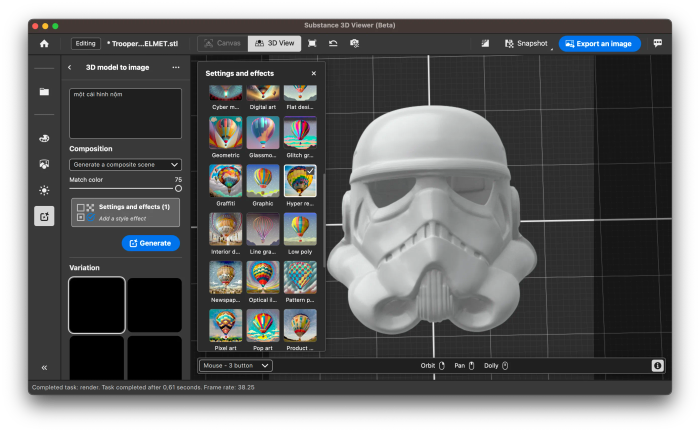Open the feedback chat icon
This screenshot has width=700, height=432.
(x=658, y=43)
